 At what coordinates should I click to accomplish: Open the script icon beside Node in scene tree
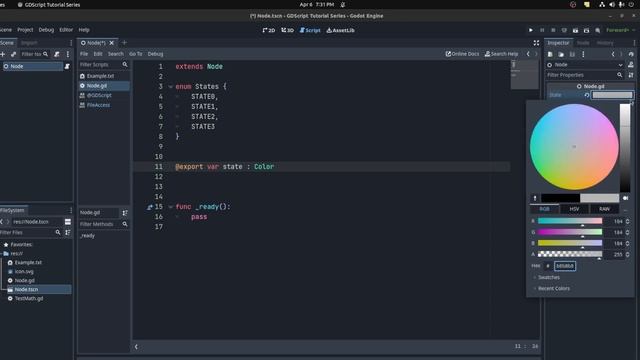(x=67, y=66)
